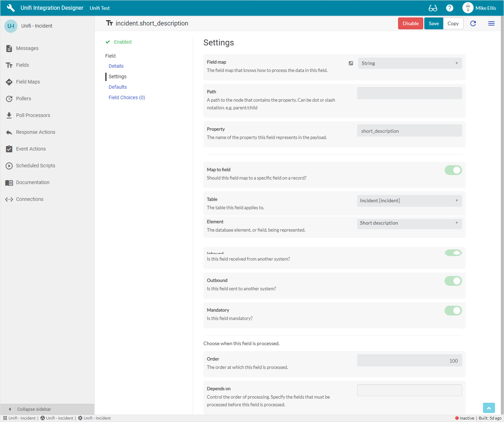
Task: Go to Event Actions in sidebar
Action: click(31, 149)
